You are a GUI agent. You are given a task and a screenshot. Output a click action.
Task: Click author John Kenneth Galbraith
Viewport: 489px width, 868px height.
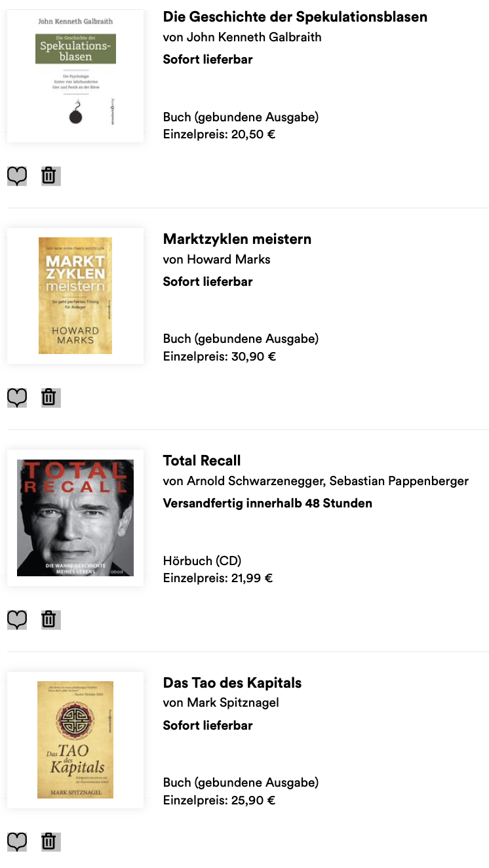254,37
